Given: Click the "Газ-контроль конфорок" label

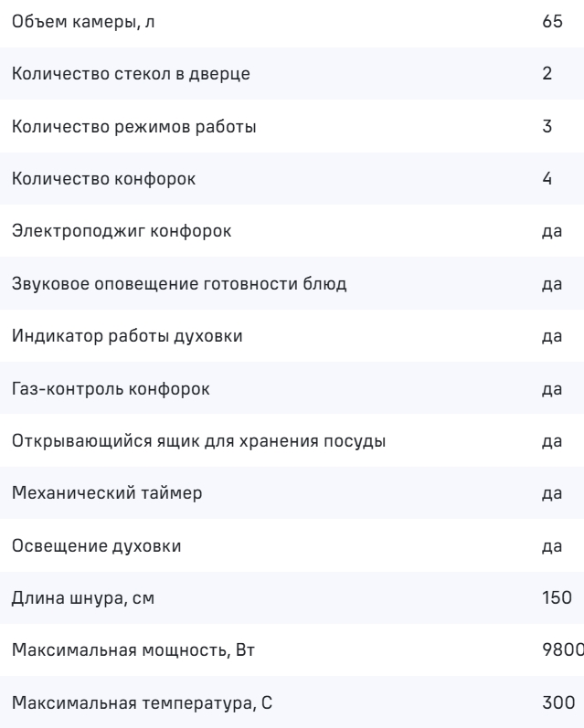Looking at the screenshot, I should click(111, 391).
